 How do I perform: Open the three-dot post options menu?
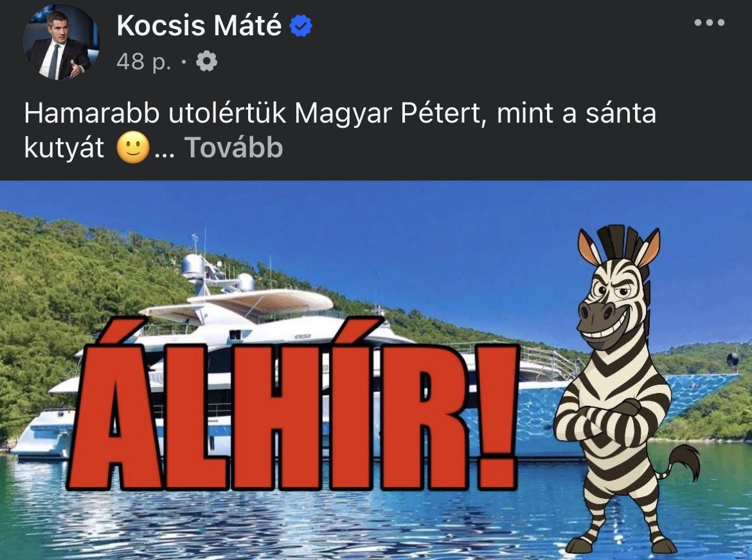click(710, 22)
